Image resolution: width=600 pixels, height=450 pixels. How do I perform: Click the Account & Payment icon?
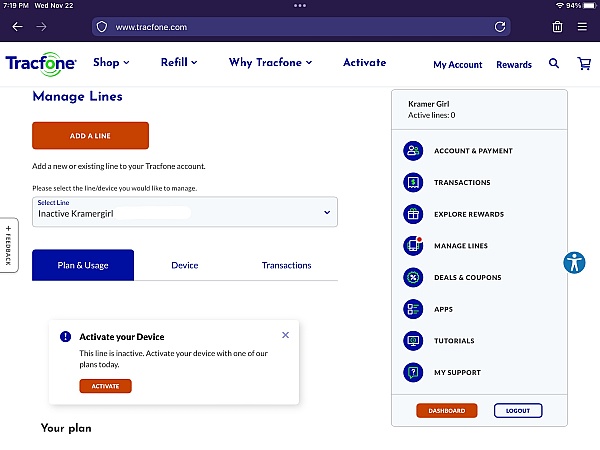click(413, 151)
